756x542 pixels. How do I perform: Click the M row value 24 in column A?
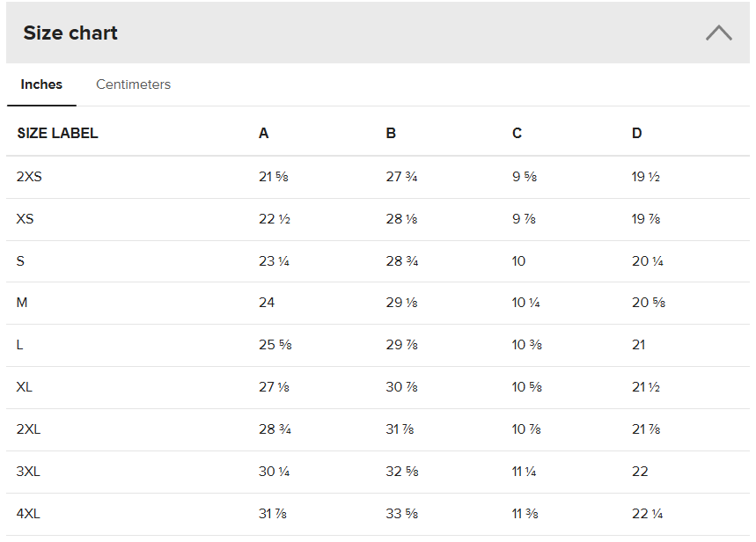pyautogui.click(x=267, y=303)
